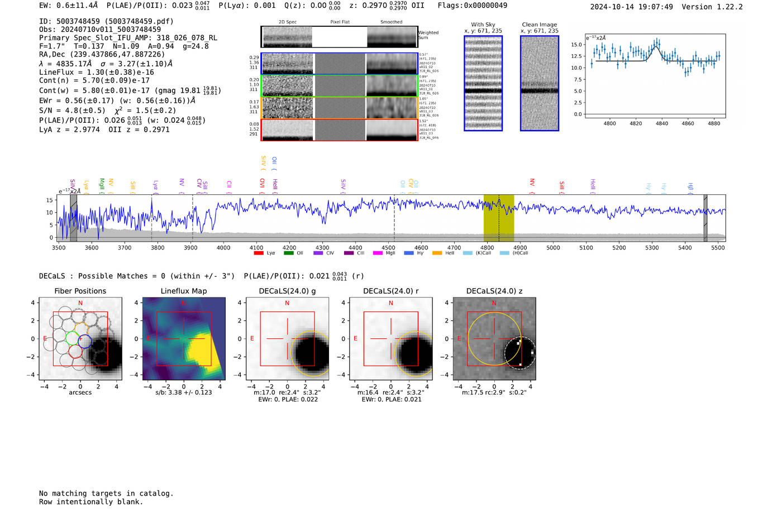Select the CIV purple legend swatch
Image resolution: width=782 pixels, height=532 pixels.
[318, 253]
